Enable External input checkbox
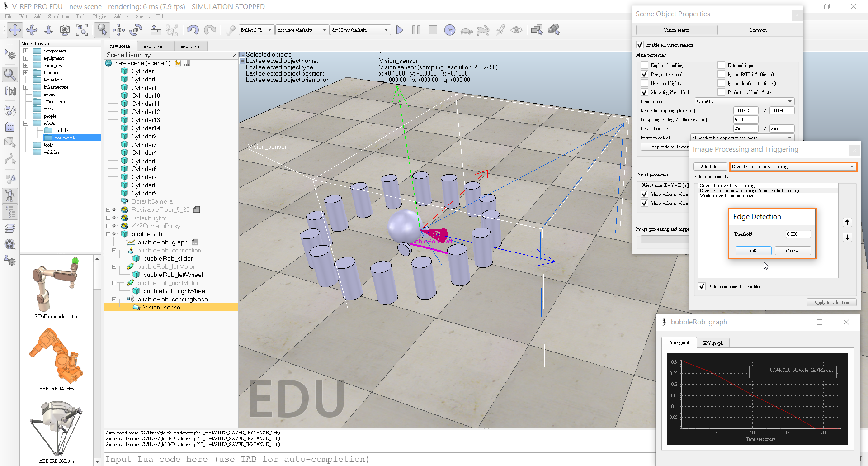This screenshot has height=466, width=868. 721,65
